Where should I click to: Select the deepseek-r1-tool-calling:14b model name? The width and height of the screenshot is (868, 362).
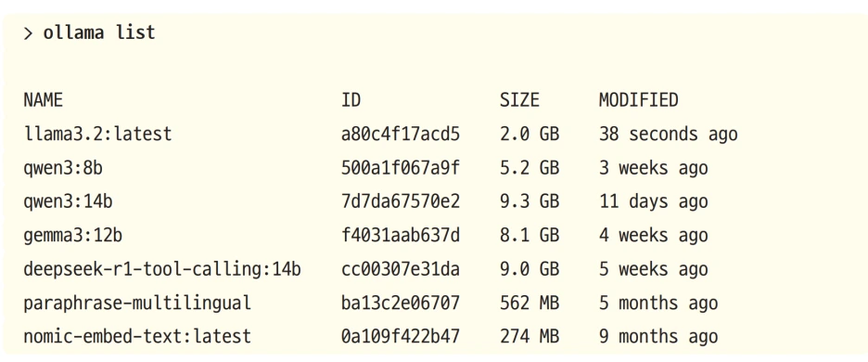pos(162,269)
